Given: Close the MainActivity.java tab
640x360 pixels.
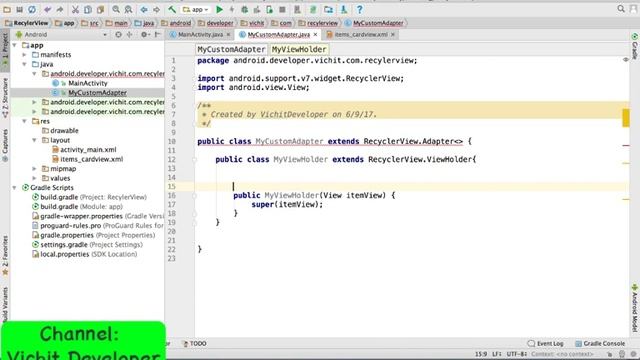Looking at the screenshot, I should [228, 35].
